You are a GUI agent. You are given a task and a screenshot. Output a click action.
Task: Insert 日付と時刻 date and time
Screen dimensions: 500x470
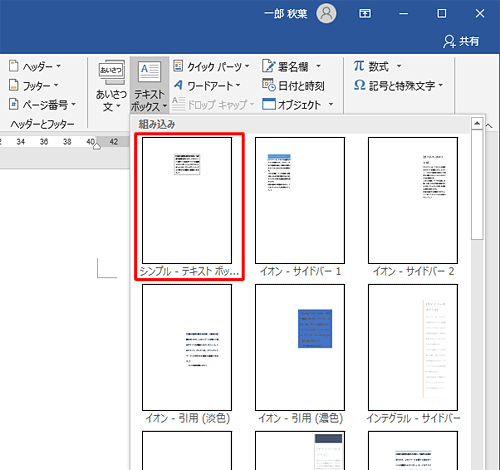coord(293,86)
